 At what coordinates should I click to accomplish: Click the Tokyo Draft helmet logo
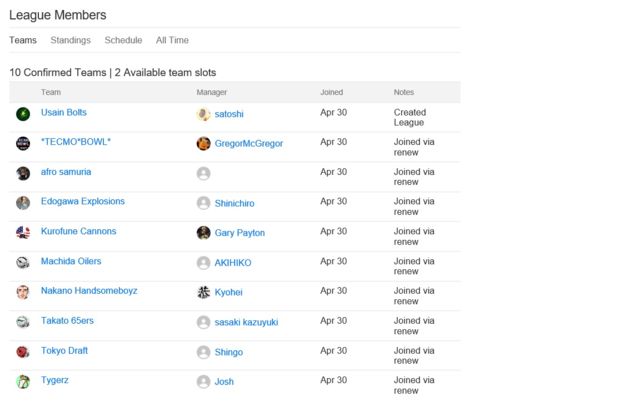tap(23, 352)
